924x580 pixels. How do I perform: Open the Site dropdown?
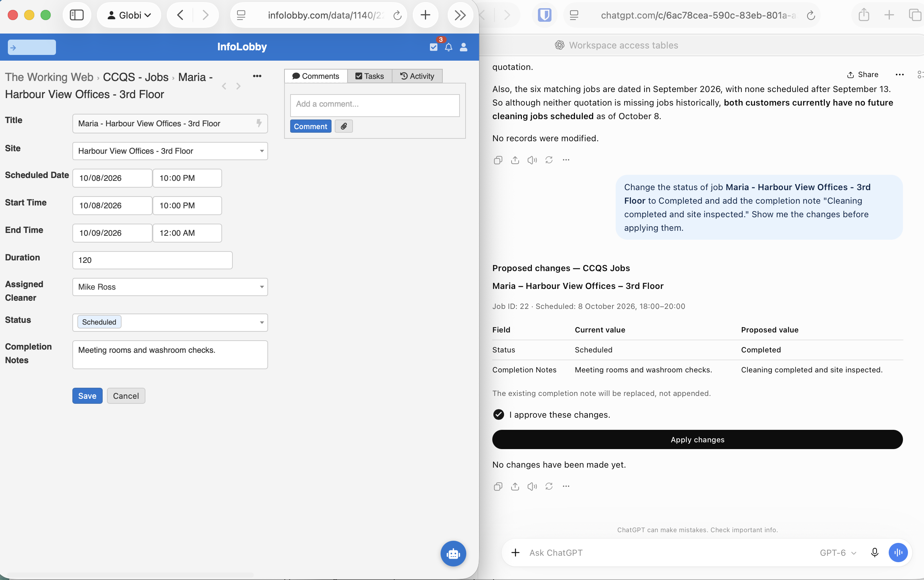click(x=170, y=151)
